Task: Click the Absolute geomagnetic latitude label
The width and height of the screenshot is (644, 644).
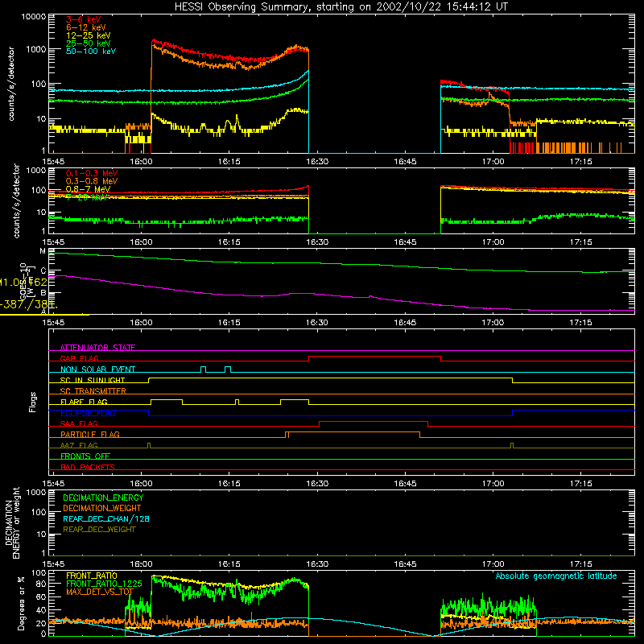Action: 556,576
